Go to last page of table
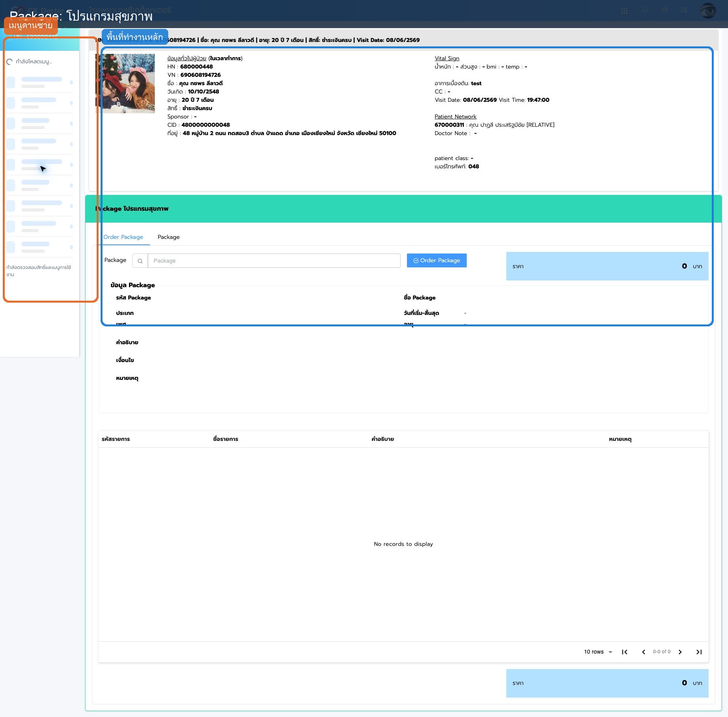This screenshot has width=728, height=717. pyautogui.click(x=699, y=652)
